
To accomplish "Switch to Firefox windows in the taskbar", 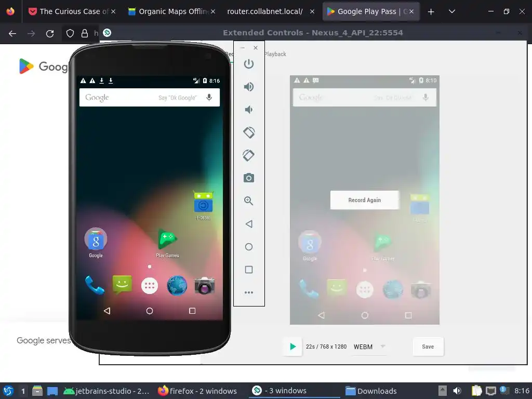I will tap(197, 391).
